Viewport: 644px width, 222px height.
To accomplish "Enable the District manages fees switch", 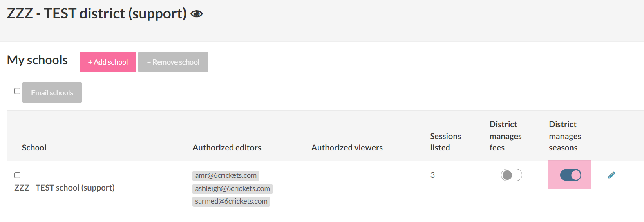I will (x=511, y=175).
